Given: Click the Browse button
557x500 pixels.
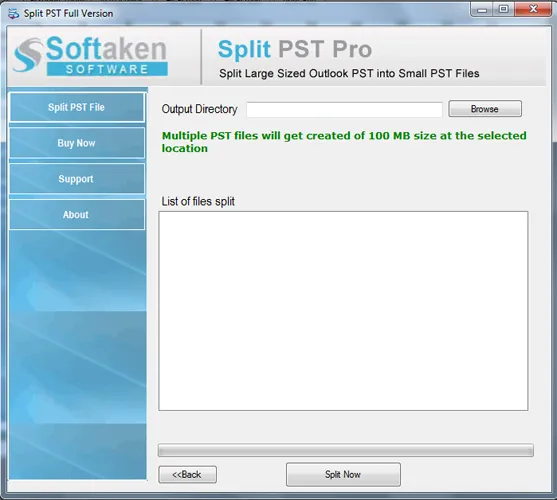Looking at the screenshot, I should pos(485,109).
